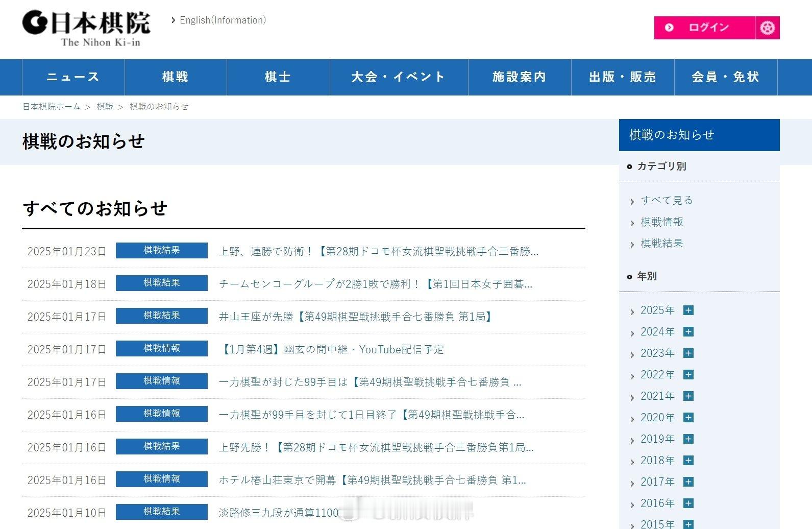The height and width of the screenshot is (529, 812).
Task: Expand the 2024年 plus icon
Action: pyautogui.click(x=688, y=332)
